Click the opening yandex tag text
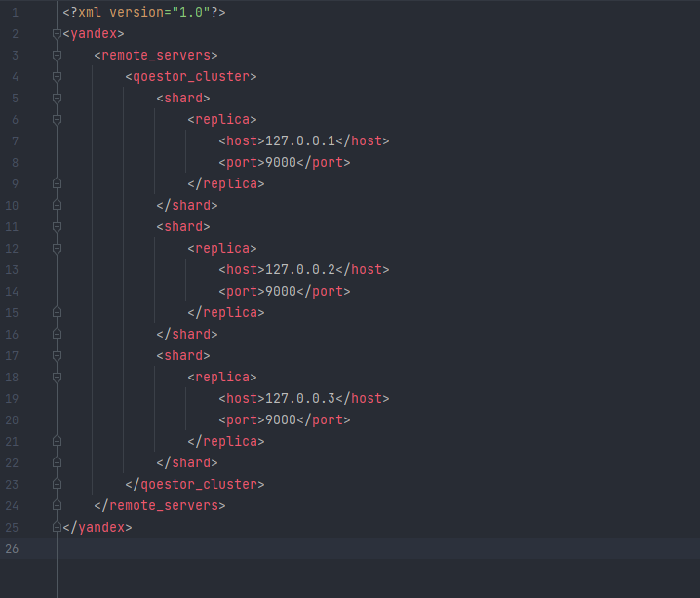This screenshot has height=598, width=700. [x=94, y=34]
